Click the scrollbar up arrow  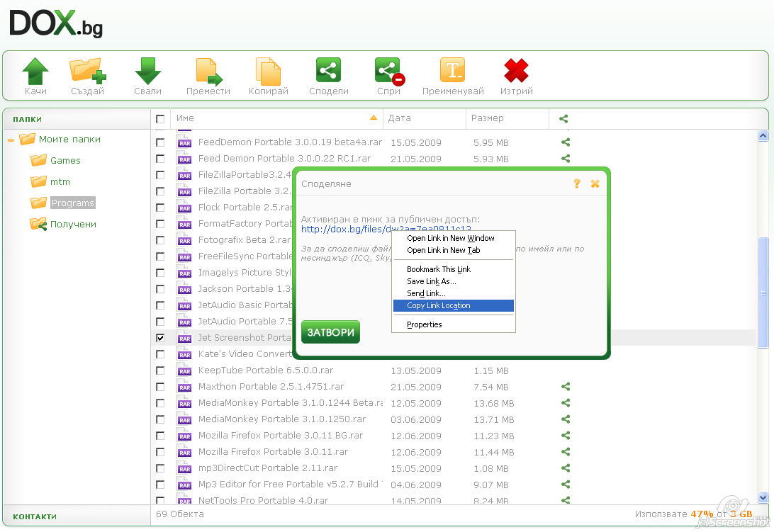[x=763, y=136]
